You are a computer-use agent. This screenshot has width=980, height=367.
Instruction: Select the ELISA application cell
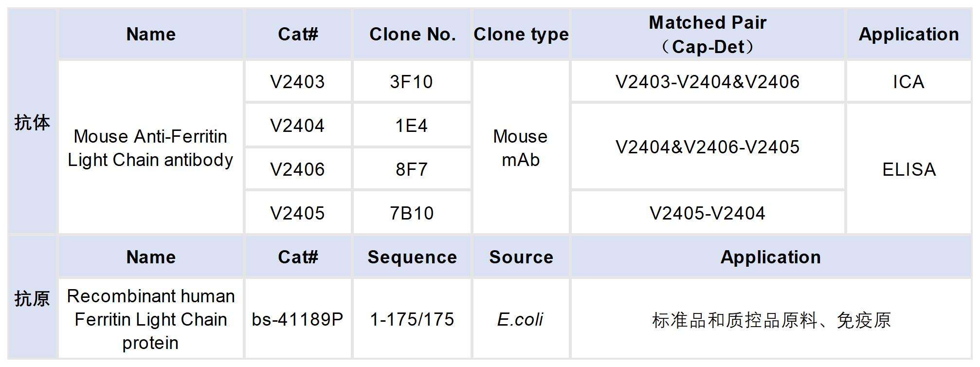908,169
